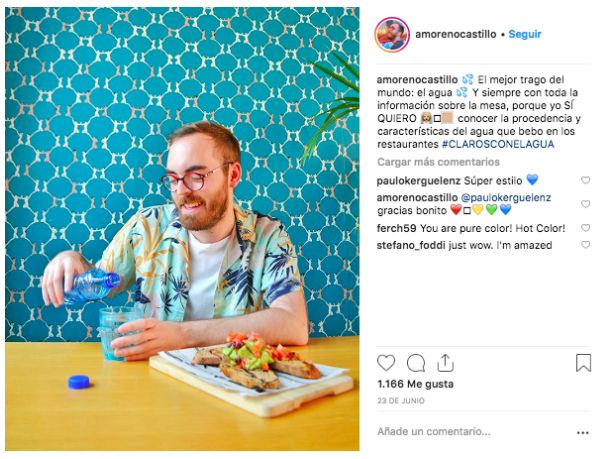
Task: Open the amorenocastillo username in the header
Action: tap(456, 34)
